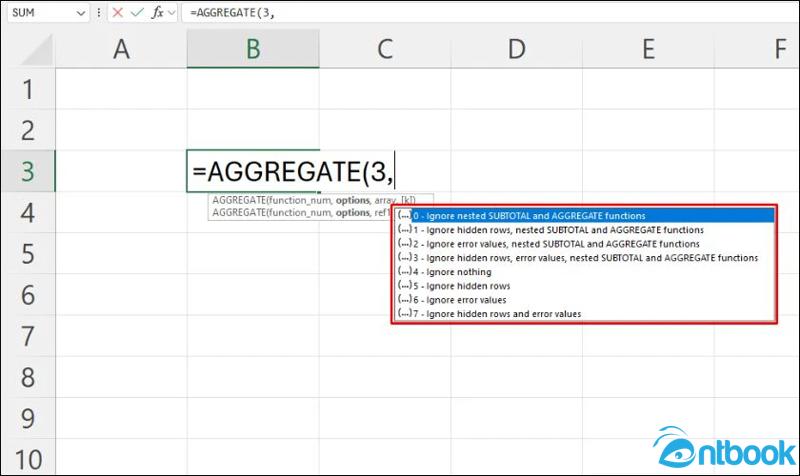Click the array-form AGGREGATE syntax tooltip line
The width and height of the screenshot is (800, 476).
pyautogui.click(x=314, y=201)
